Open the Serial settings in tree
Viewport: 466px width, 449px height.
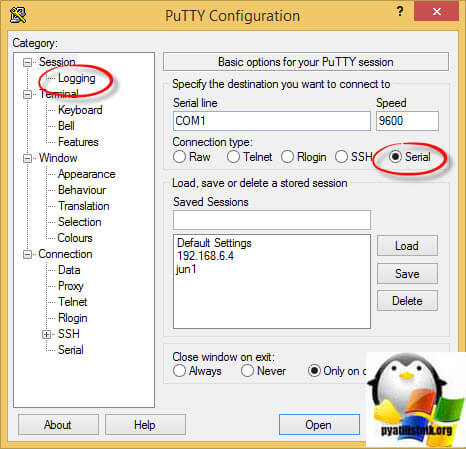pyautogui.click(x=71, y=350)
